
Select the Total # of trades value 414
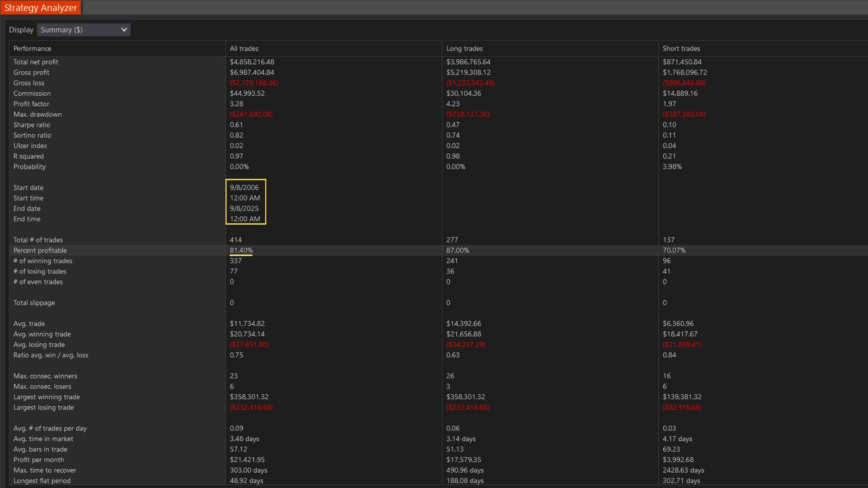tap(236, 240)
